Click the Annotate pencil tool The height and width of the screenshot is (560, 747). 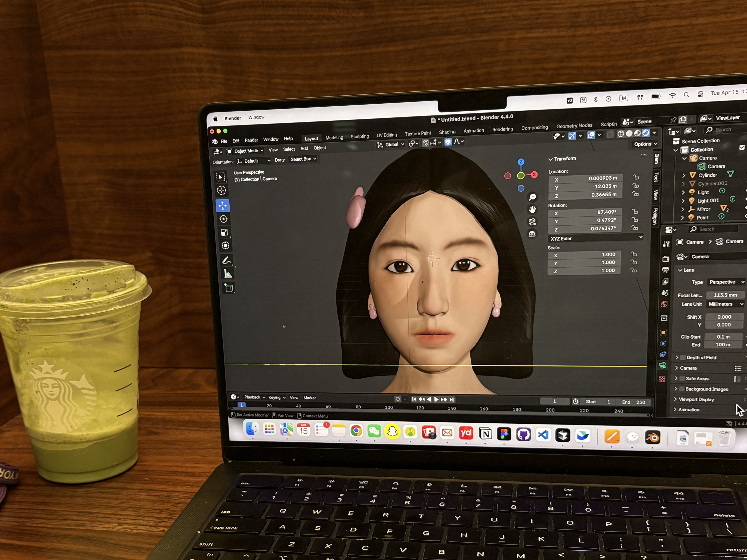pos(227,260)
